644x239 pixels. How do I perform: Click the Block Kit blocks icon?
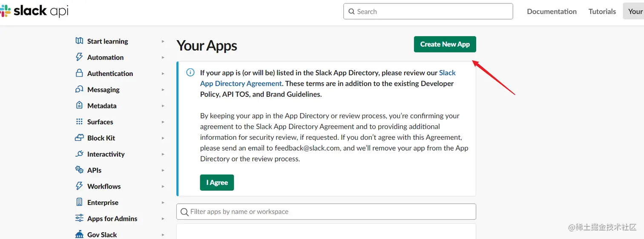79,138
